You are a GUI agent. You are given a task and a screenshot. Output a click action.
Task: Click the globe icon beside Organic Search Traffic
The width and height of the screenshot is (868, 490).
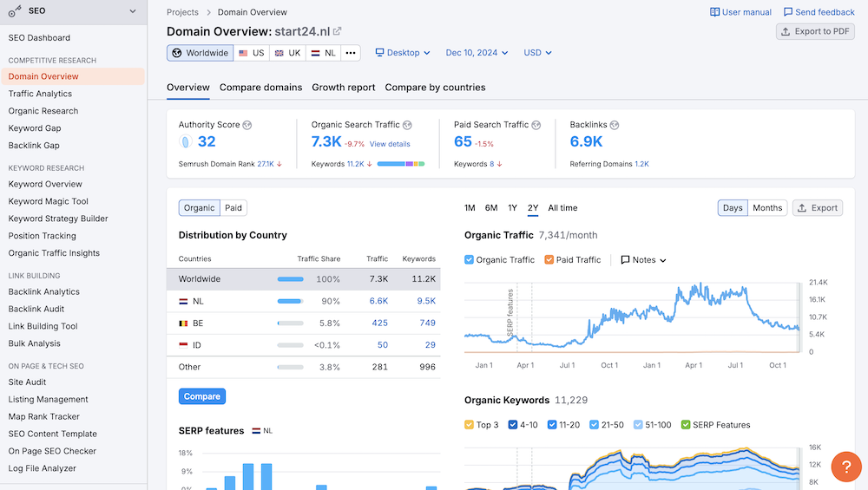pyautogui.click(x=407, y=125)
